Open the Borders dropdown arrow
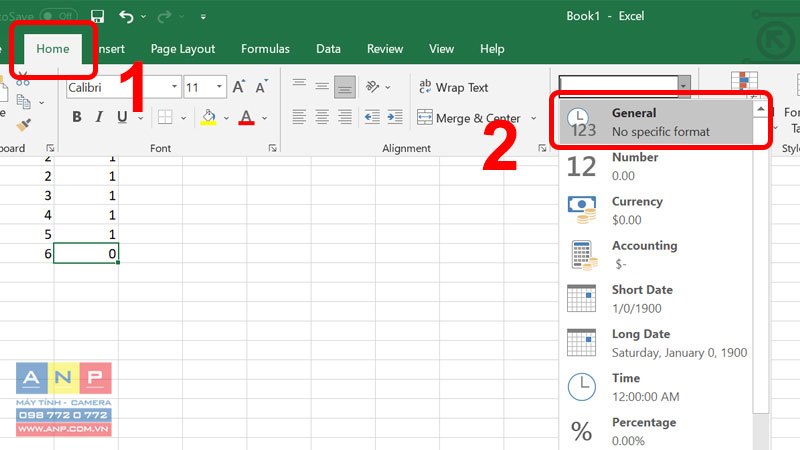 click(x=183, y=118)
